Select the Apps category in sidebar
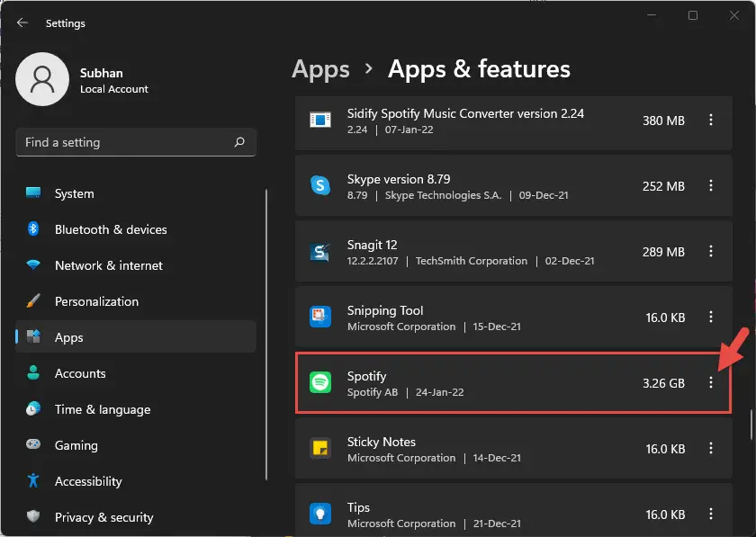756x537 pixels. pos(136,337)
